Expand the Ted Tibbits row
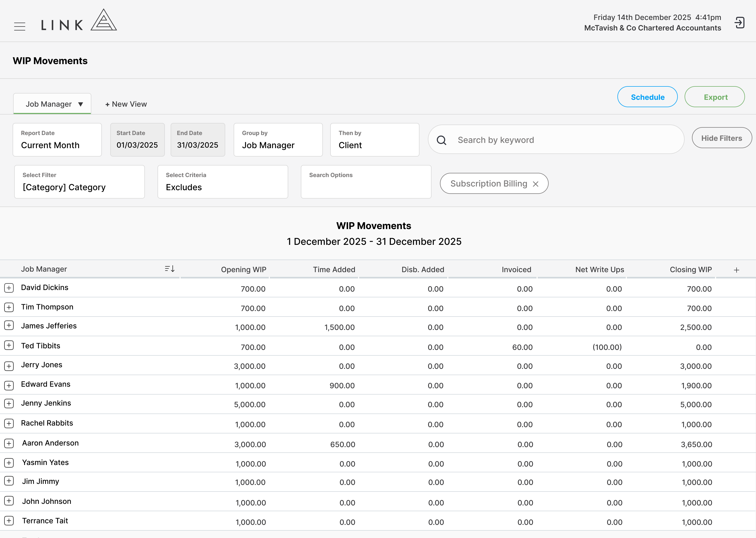 click(9, 345)
